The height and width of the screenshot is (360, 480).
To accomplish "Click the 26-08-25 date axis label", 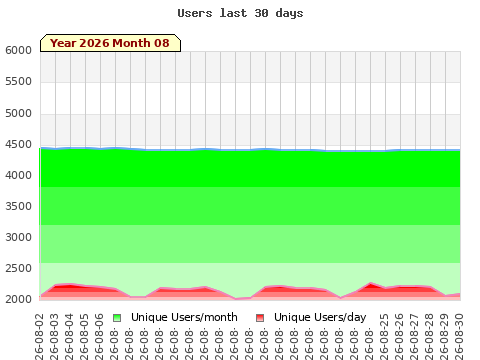I will click(384, 337).
